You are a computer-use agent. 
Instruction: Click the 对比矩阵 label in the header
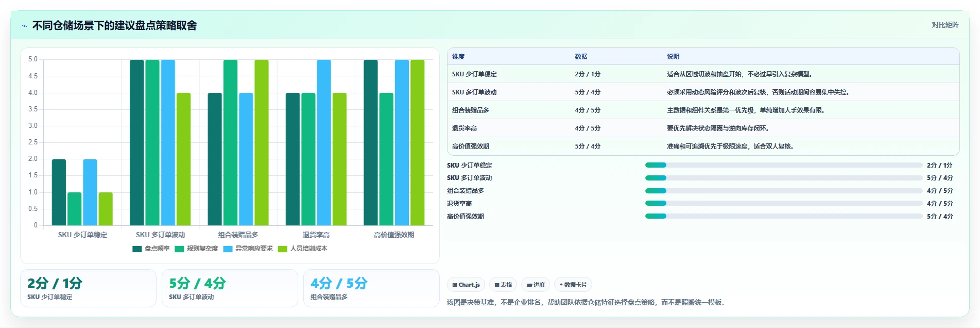pyautogui.click(x=945, y=25)
